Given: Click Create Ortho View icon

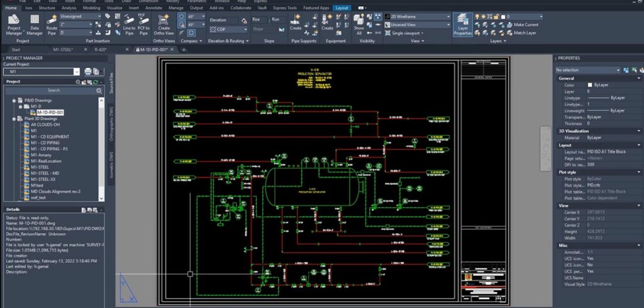Looking at the screenshot, I should (164, 25).
